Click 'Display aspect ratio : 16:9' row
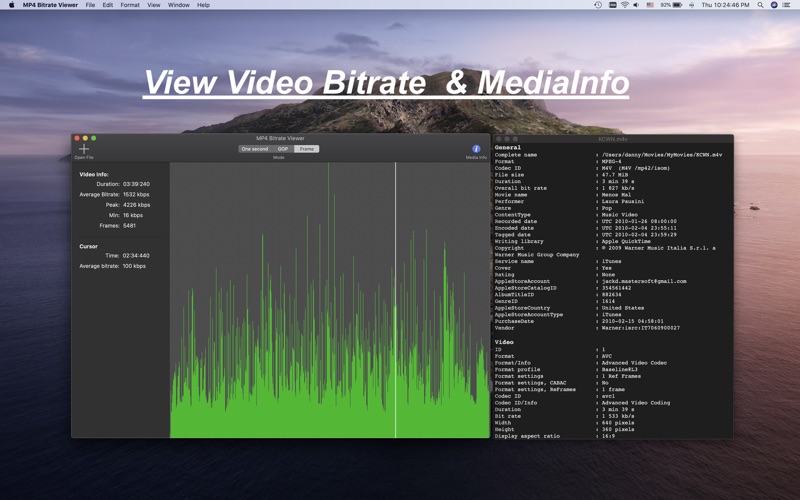Screen dimensions: 800x500 [x=556, y=436]
